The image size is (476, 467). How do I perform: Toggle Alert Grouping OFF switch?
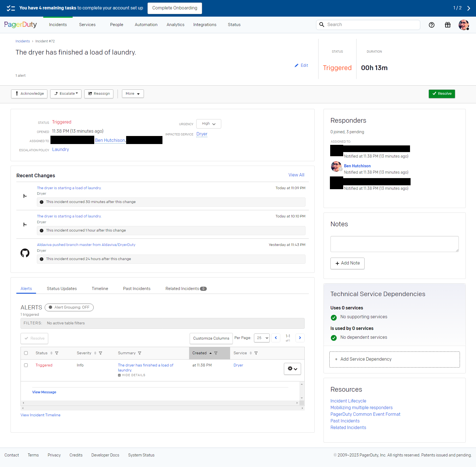click(69, 307)
